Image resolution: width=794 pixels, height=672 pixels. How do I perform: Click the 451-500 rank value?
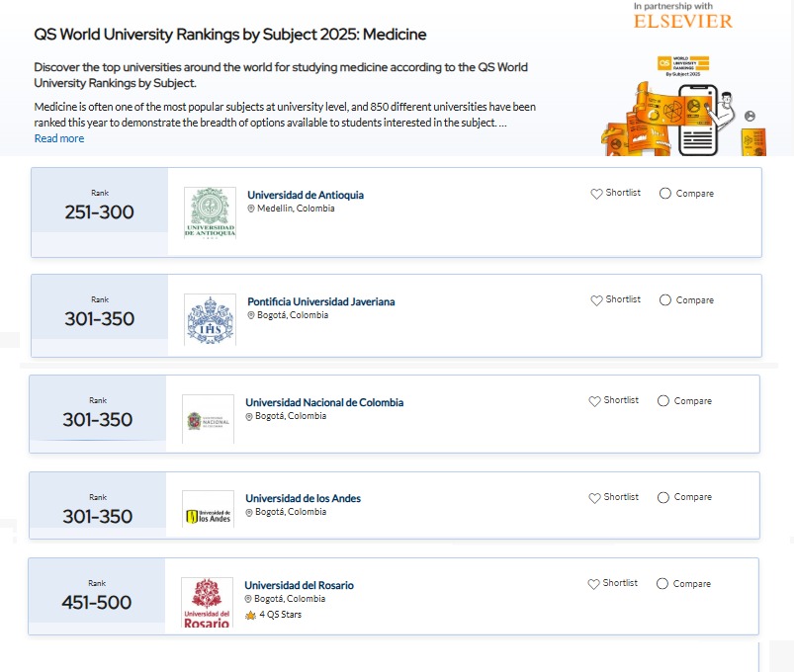(96, 602)
